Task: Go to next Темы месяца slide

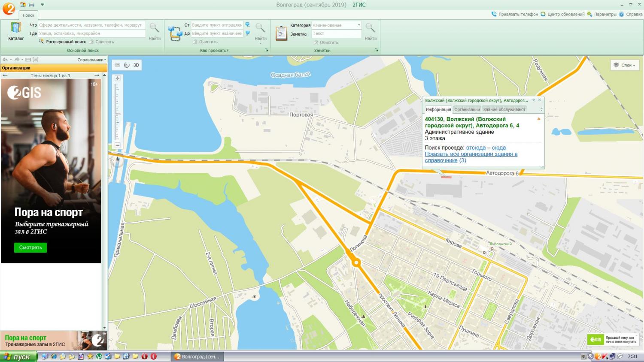Action: pos(97,75)
